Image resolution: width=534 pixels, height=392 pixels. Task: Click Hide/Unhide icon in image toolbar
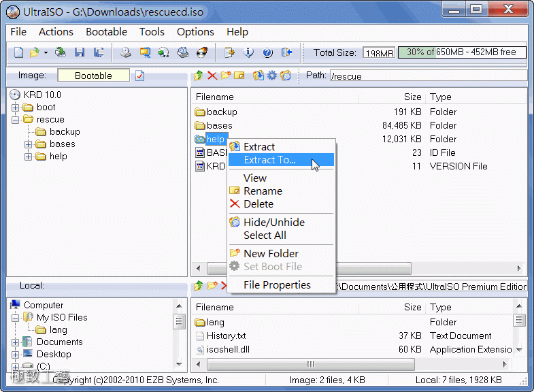coord(286,76)
